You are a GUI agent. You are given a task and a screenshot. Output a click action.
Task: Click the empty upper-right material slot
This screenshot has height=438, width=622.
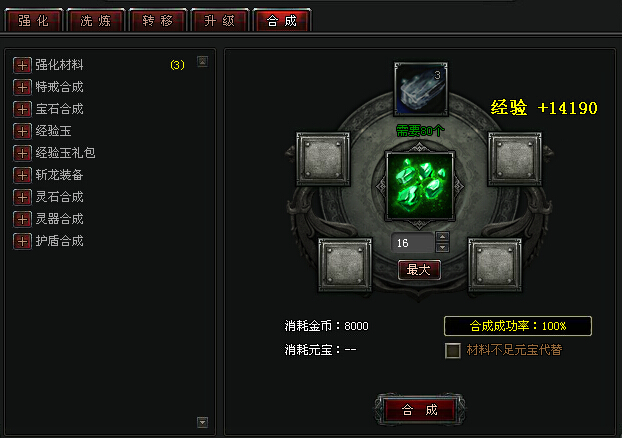click(x=514, y=159)
